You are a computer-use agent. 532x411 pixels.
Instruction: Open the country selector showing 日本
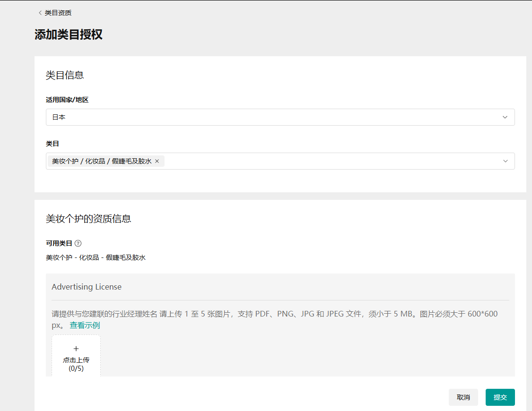(274, 117)
